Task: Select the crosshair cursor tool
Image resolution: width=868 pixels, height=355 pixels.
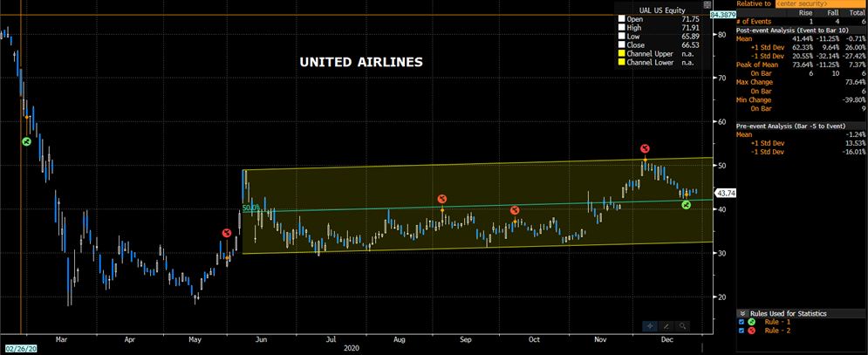Action: (651, 326)
